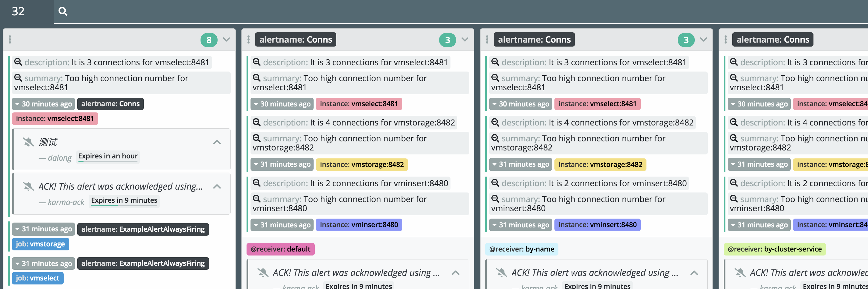Click the silenced bell icon beside 测试
868x289 pixels.
pyautogui.click(x=28, y=142)
